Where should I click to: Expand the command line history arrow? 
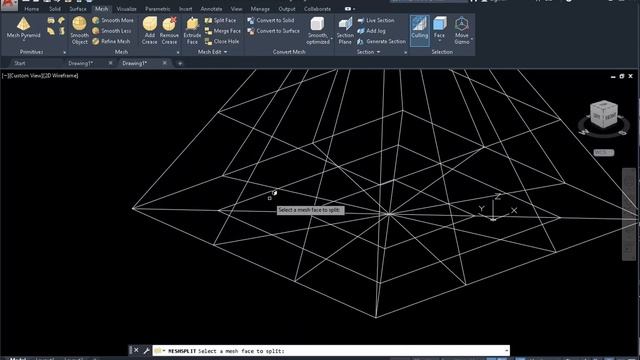click(x=506, y=351)
